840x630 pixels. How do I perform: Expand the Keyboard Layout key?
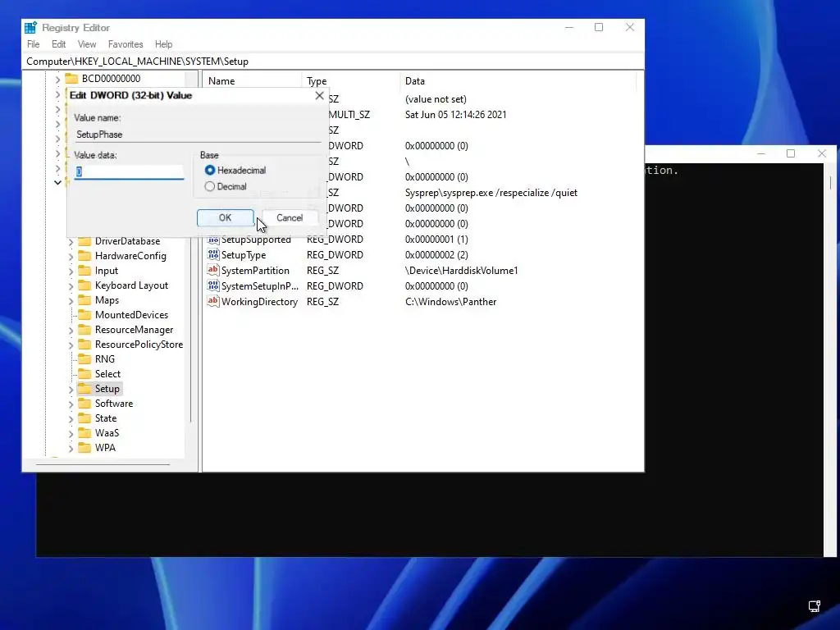(x=71, y=286)
